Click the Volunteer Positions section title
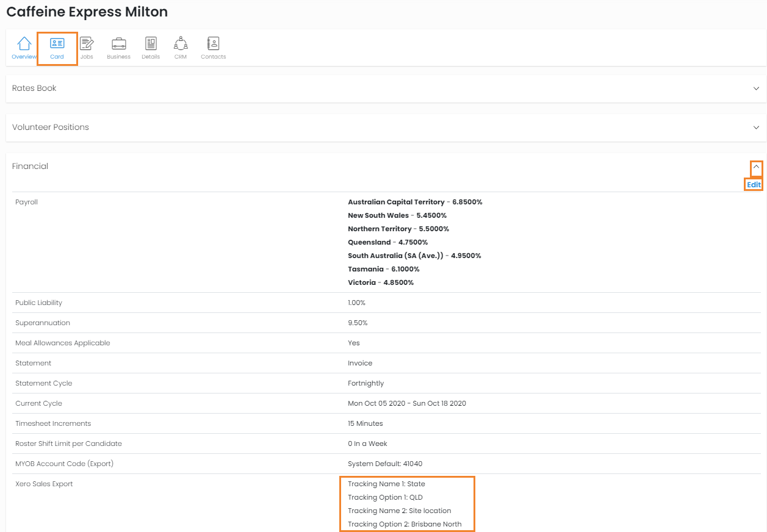The image size is (767, 532). pyautogui.click(x=51, y=128)
